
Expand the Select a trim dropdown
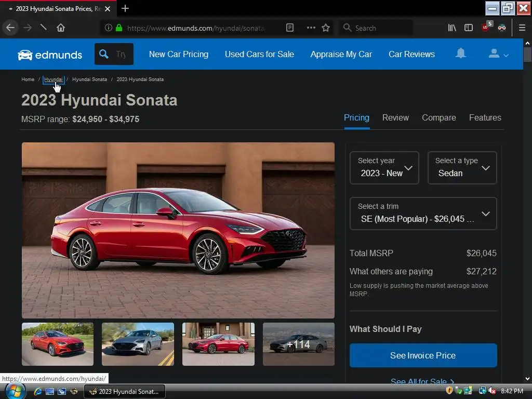(x=423, y=214)
